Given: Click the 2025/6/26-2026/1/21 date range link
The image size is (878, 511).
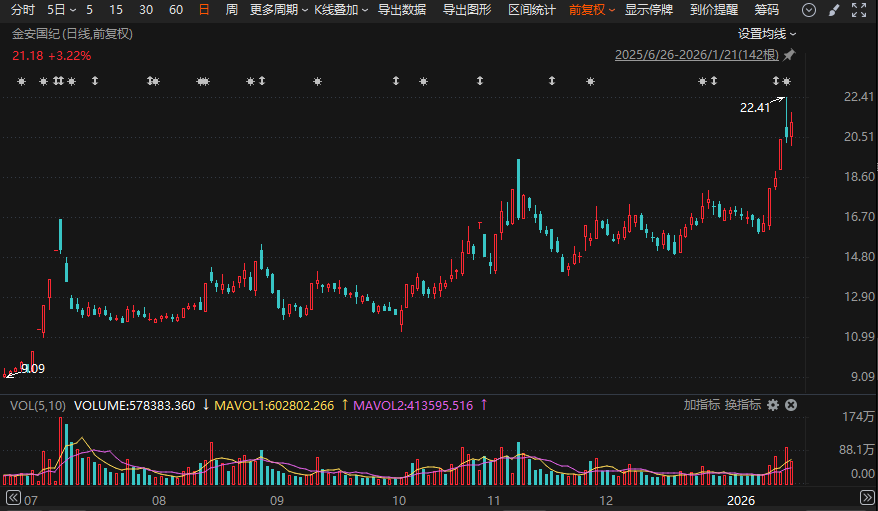Looking at the screenshot, I should pos(697,54).
